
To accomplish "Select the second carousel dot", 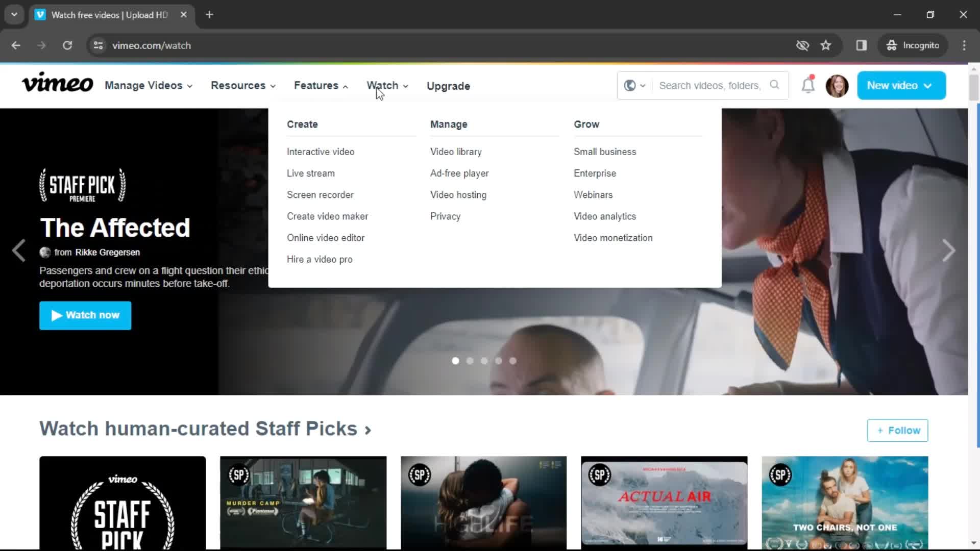I will coord(470,361).
